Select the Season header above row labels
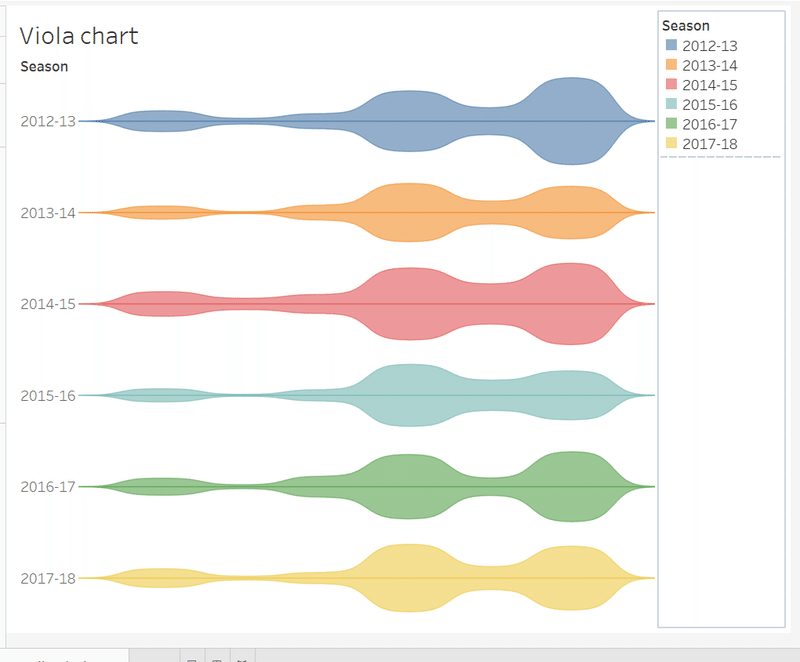 44,67
